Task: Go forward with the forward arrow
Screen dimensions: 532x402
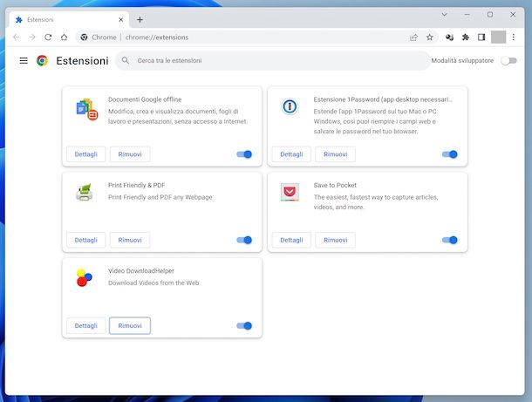Action: 32,37
